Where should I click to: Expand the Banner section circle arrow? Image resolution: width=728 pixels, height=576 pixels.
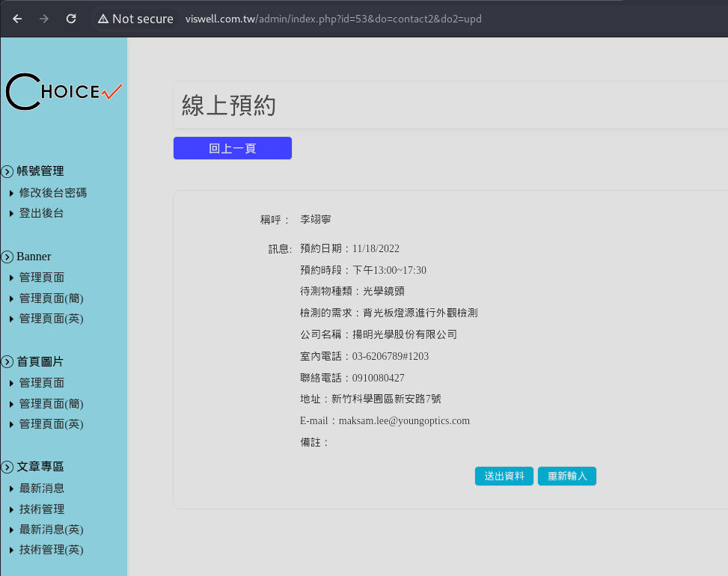point(7,257)
